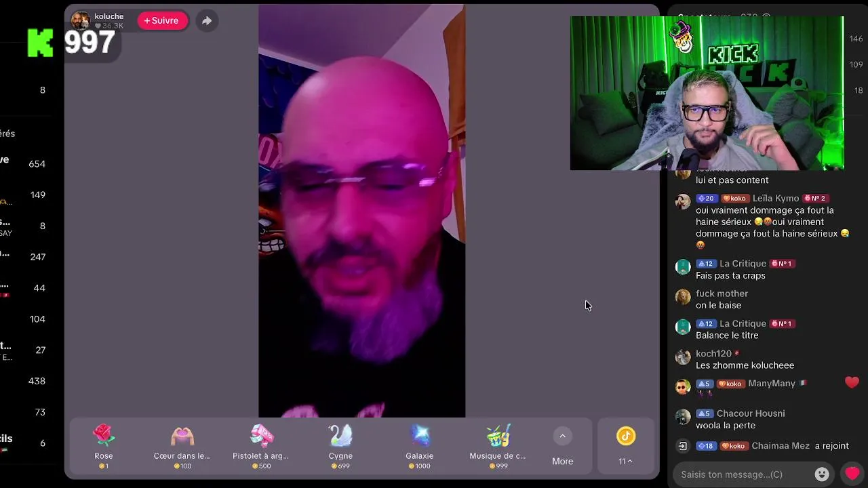Open koluche's profile avatar
The height and width of the screenshot is (488, 868).
(81, 20)
